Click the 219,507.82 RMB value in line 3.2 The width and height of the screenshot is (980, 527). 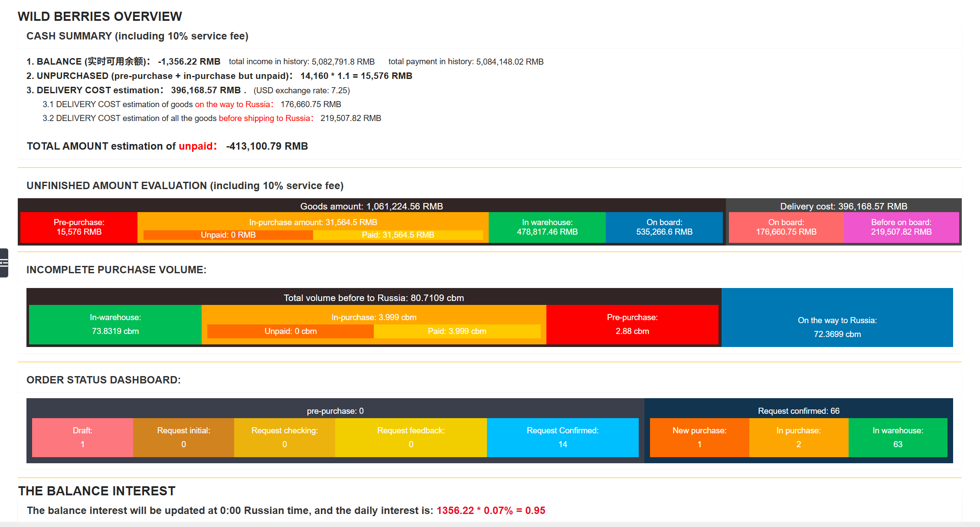(x=351, y=118)
